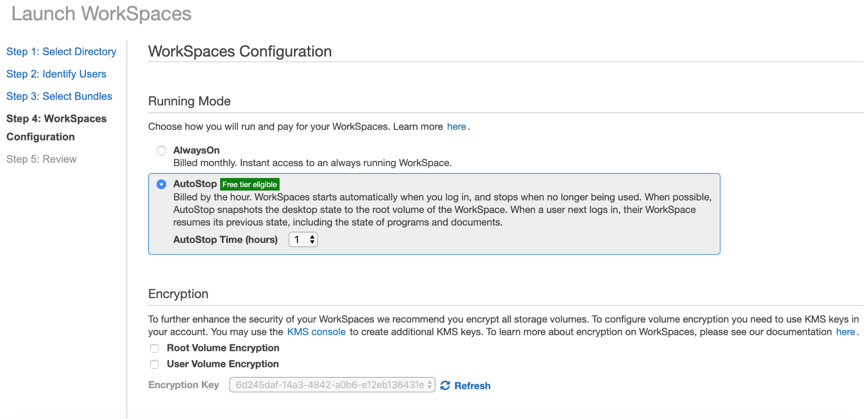The width and height of the screenshot is (868, 419).
Task: Enable Root Volume Encryption checkbox
Action: coord(155,348)
